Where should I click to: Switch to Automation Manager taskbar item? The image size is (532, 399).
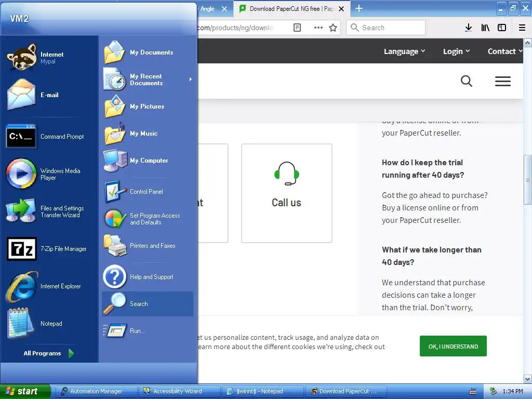[x=96, y=391]
